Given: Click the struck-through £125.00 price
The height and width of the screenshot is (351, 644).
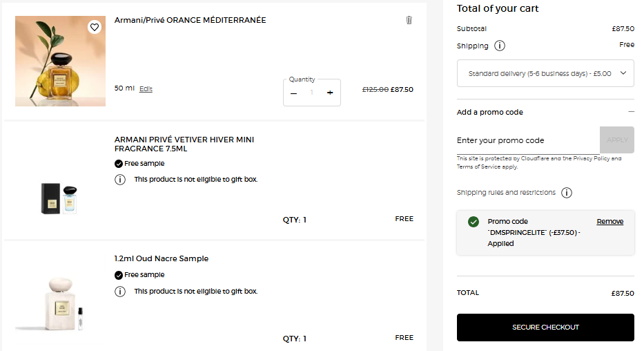Looking at the screenshot, I should pyautogui.click(x=375, y=90).
